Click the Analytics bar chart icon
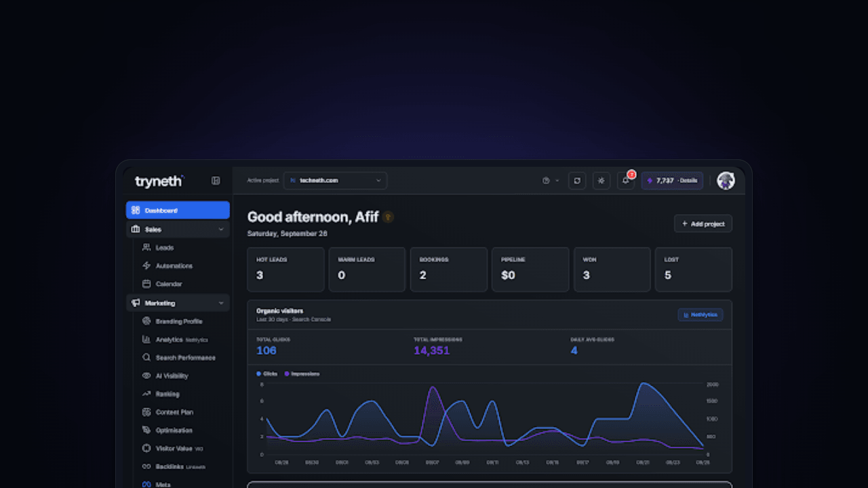Image resolution: width=868 pixels, height=488 pixels. click(x=146, y=340)
